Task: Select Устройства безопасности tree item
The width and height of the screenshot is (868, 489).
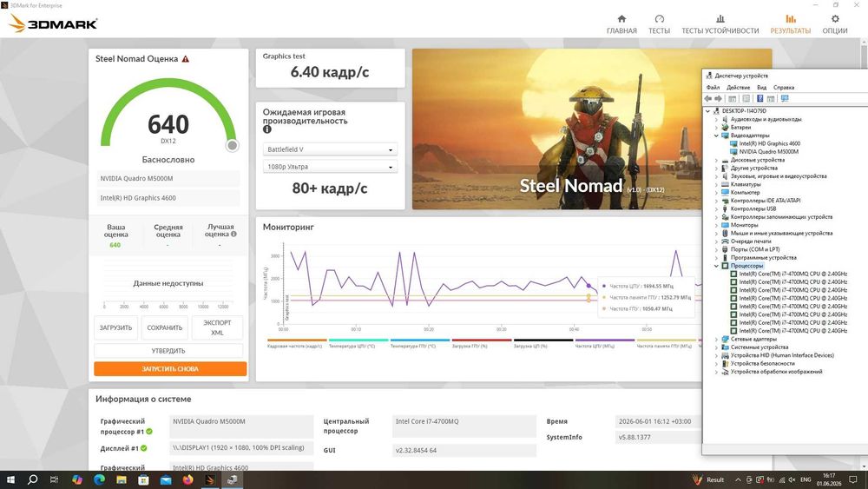Action: point(762,363)
